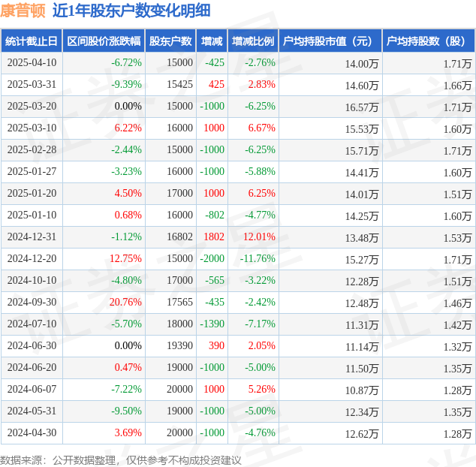476x467 pixels.
Task: Click the date cell 2025-04-10
Action: pos(32,62)
